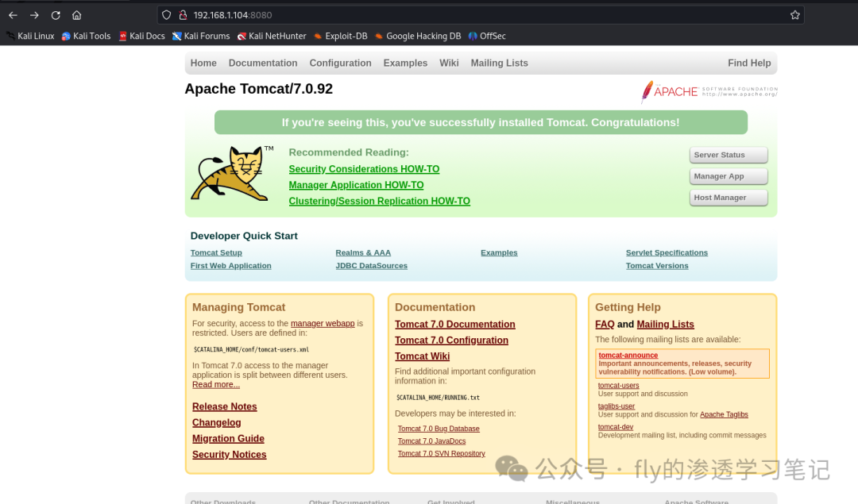The width and height of the screenshot is (858, 504).
Task: Open Tomcat 7.0 JavaDocs link
Action: pos(431,441)
